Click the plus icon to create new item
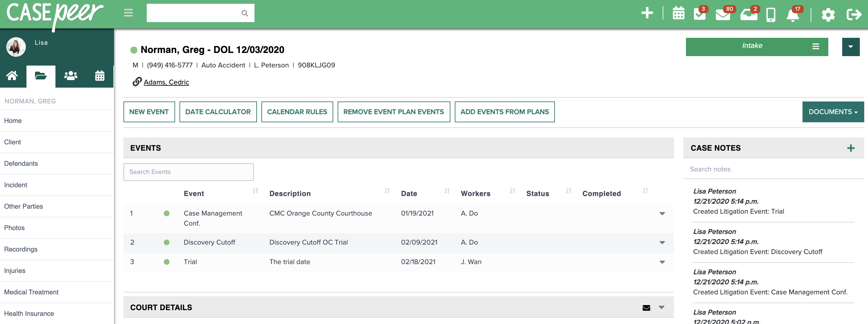 (647, 13)
